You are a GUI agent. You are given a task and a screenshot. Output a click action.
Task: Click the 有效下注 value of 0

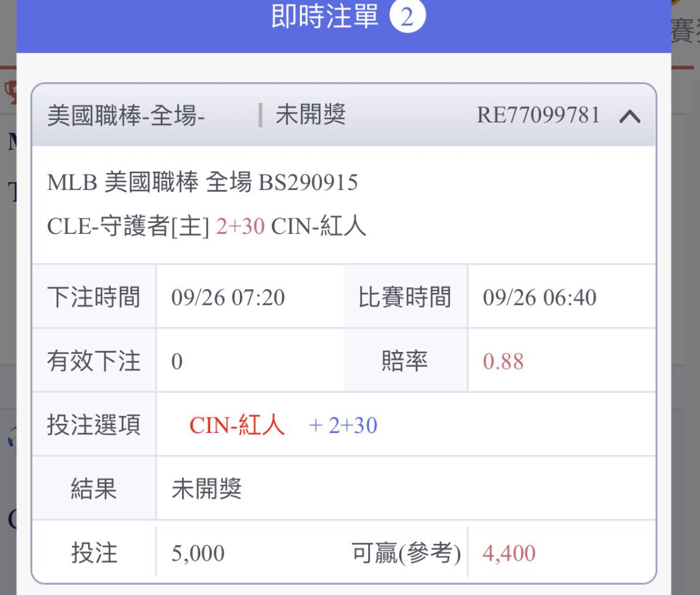point(177,361)
